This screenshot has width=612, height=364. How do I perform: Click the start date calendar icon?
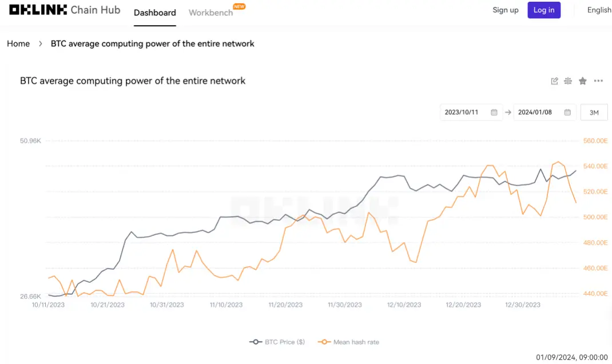494,113
